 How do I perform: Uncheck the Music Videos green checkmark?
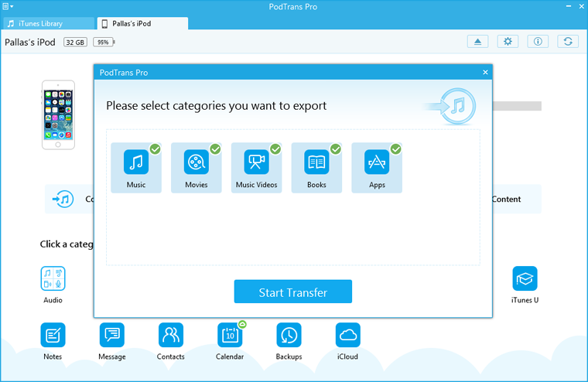[x=275, y=148]
